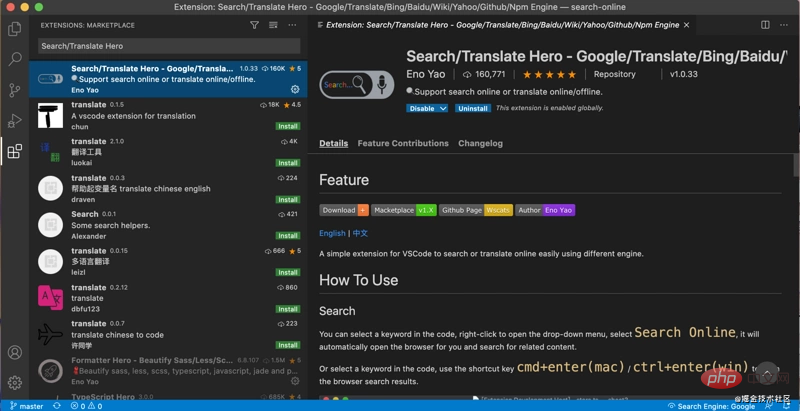This screenshot has width=800, height=411.
Task: Filter extensions with the funnel icon
Action: (x=255, y=25)
